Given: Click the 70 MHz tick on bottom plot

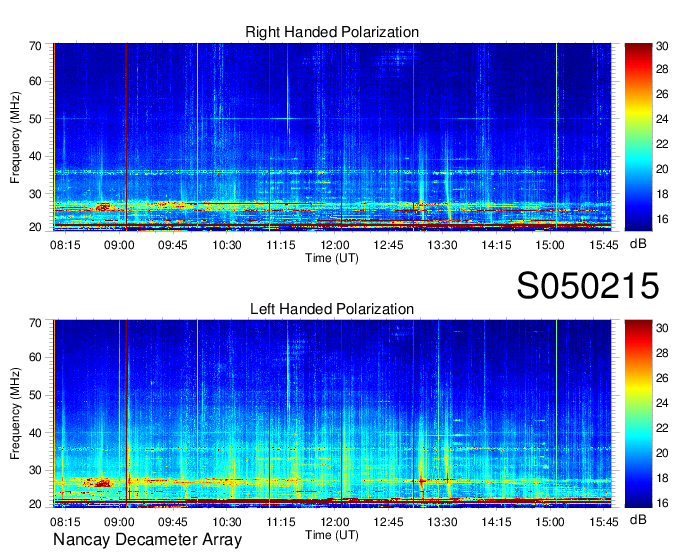Looking at the screenshot, I should [35, 322].
